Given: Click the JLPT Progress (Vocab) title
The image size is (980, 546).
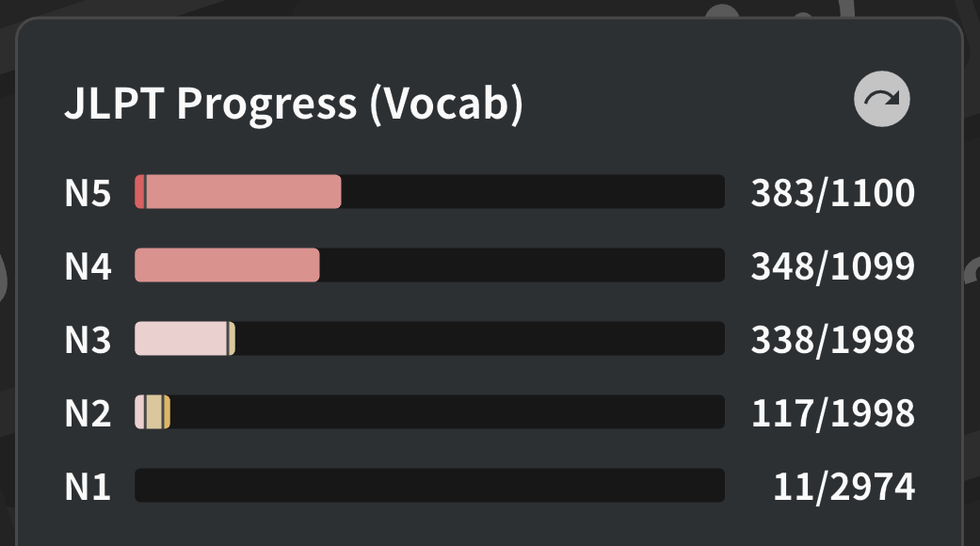Looking at the screenshot, I should [x=293, y=104].
